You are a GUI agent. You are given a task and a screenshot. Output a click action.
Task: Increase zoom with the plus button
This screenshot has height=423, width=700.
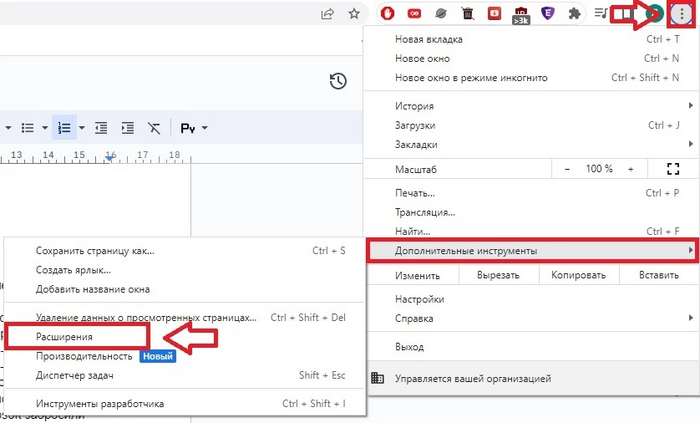631,169
